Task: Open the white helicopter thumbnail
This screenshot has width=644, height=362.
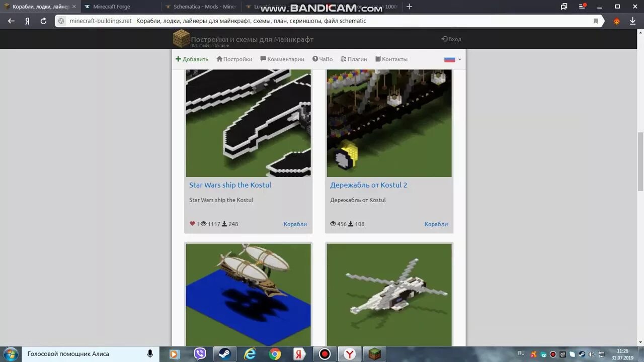Action: coord(389,295)
